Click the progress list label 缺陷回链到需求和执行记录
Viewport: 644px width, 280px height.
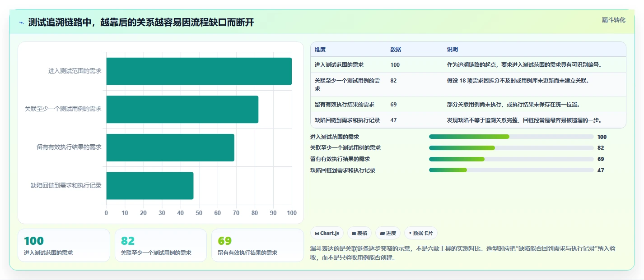point(343,170)
